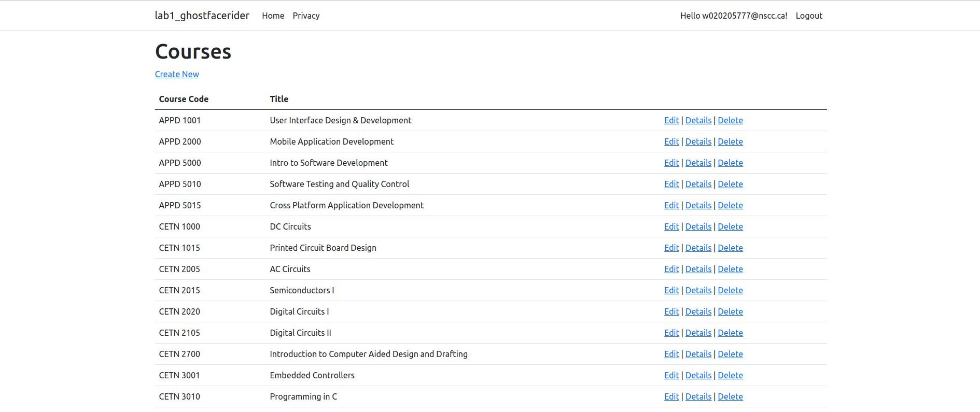Click the Logout link
Image resolution: width=980 pixels, height=412 pixels.
809,16
